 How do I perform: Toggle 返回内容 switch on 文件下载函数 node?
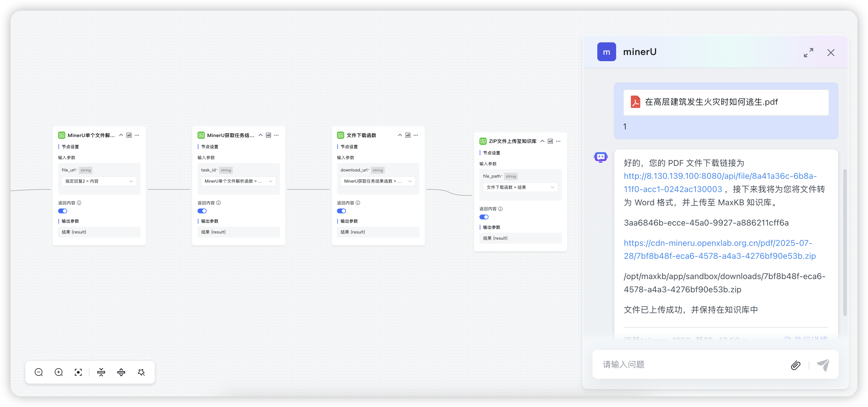pos(342,211)
